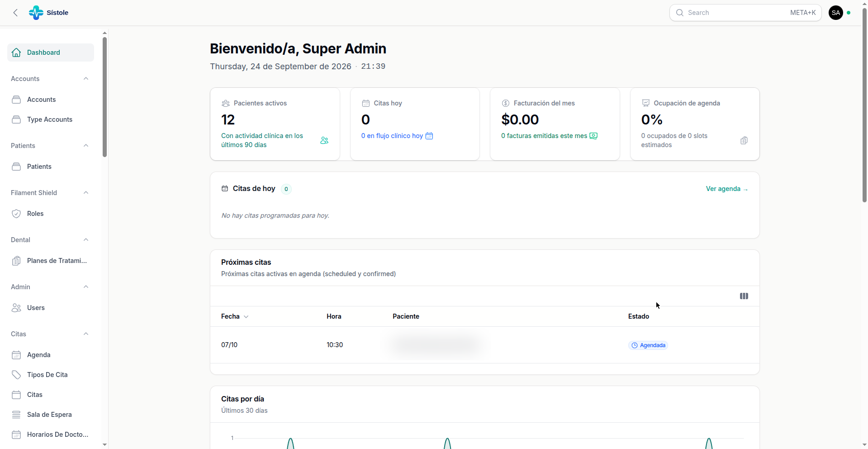868x449 pixels.
Task: Click the 10:30 time cell
Action: [335, 345]
